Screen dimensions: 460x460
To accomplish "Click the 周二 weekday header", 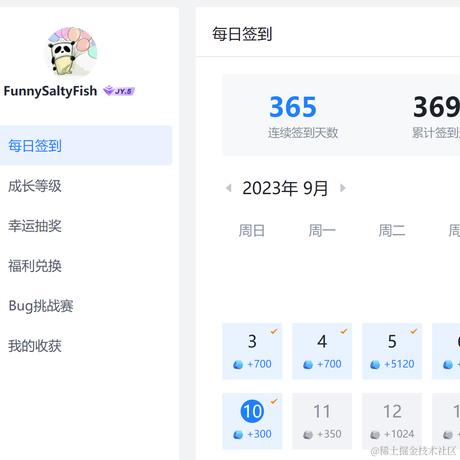I will (x=392, y=231).
